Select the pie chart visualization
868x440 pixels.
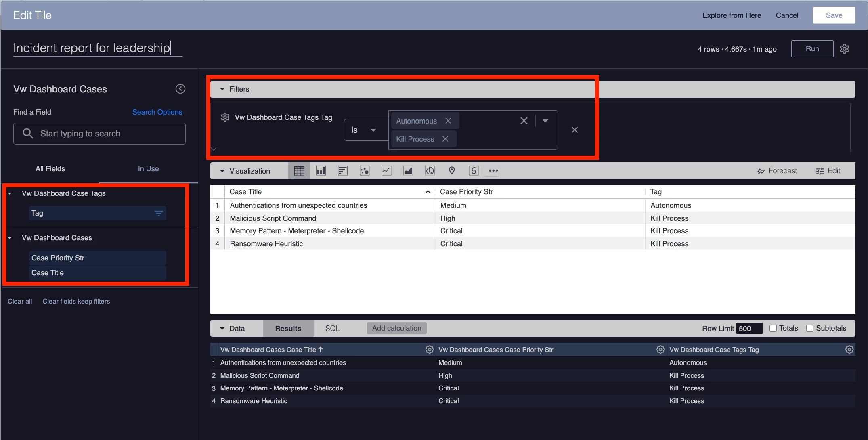(430, 171)
